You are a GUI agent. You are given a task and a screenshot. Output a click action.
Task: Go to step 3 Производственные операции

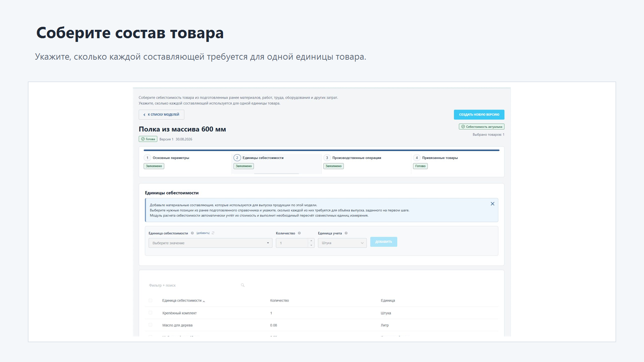[x=357, y=158]
